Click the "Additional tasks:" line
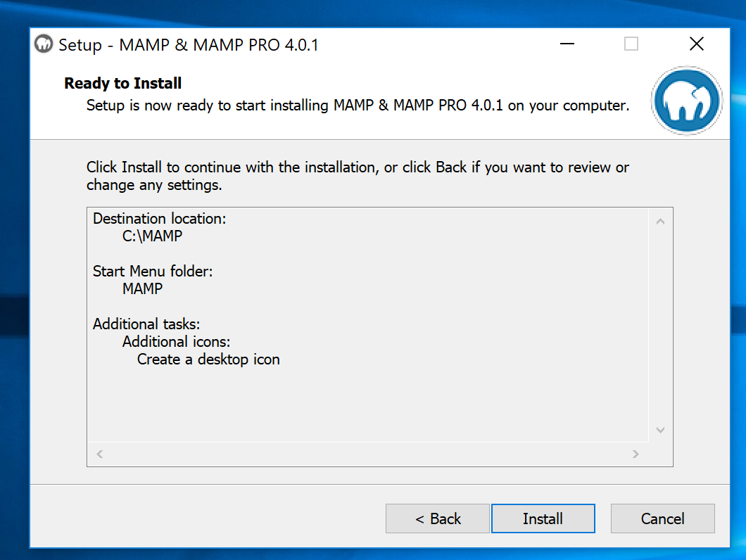The height and width of the screenshot is (560, 746). pyautogui.click(x=146, y=324)
